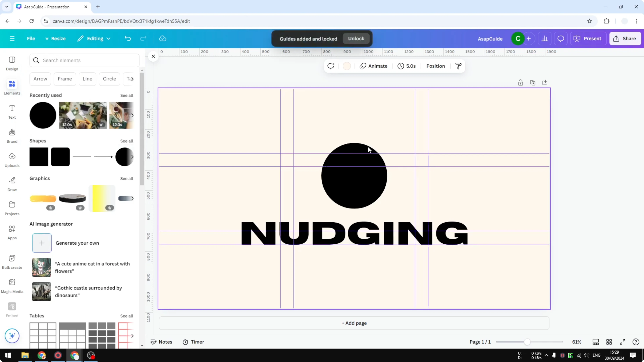Click the lock page icon

[520, 83]
